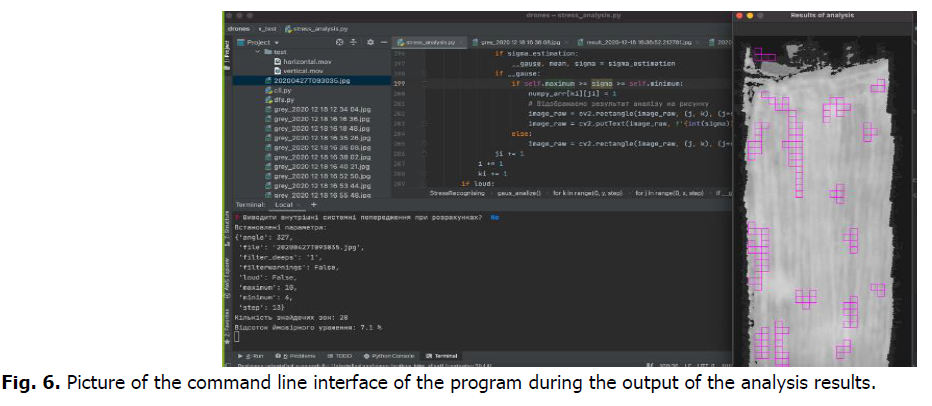932x406 pixels.
Task: Open the TODO tool window
Action: click(x=342, y=355)
